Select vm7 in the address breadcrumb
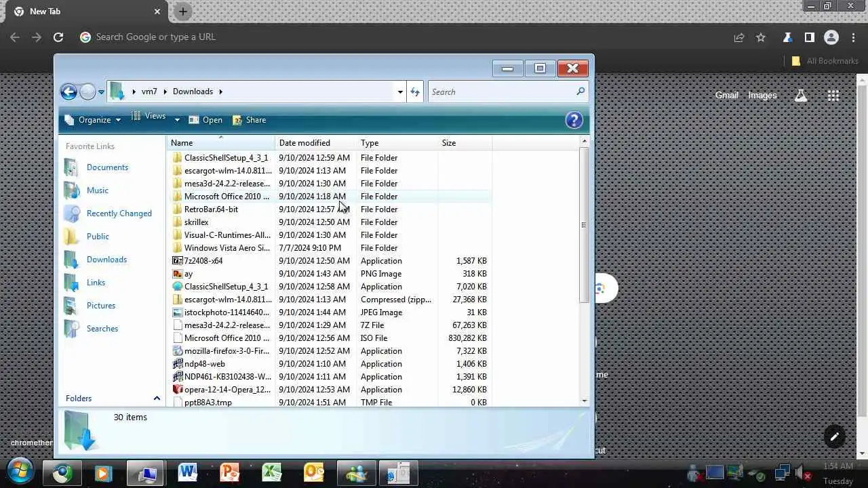 click(149, 91)
